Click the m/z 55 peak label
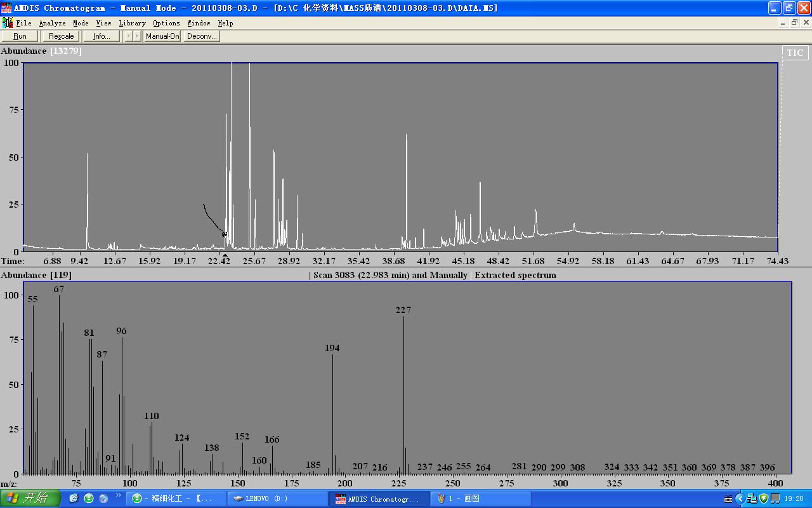This screenshot has width=812, height=508. pyautogui.click(x=33, y=299)
